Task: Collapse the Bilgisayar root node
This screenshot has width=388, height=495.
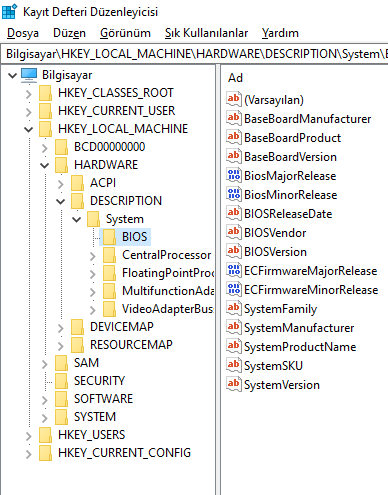Action: click(12, 75)
